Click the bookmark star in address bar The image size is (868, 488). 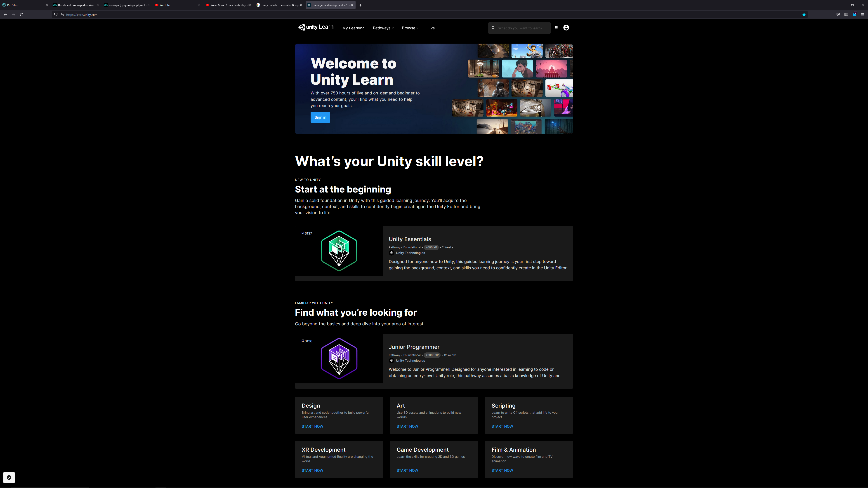[804, 14]
